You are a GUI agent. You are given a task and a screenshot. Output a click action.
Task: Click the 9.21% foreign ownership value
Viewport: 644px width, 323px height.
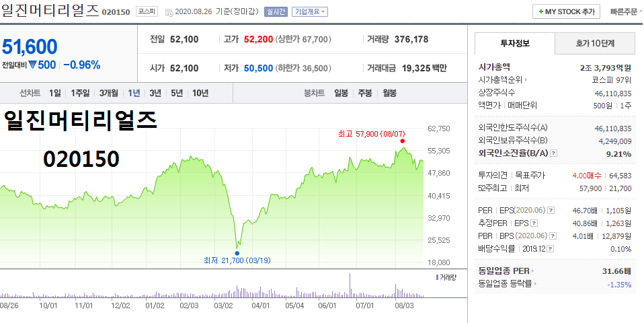[618, 153]
